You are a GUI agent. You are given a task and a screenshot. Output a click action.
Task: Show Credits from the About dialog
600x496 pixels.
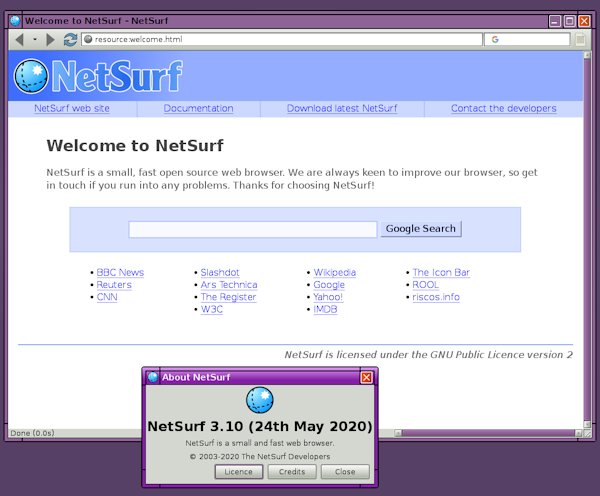[292, 472]
